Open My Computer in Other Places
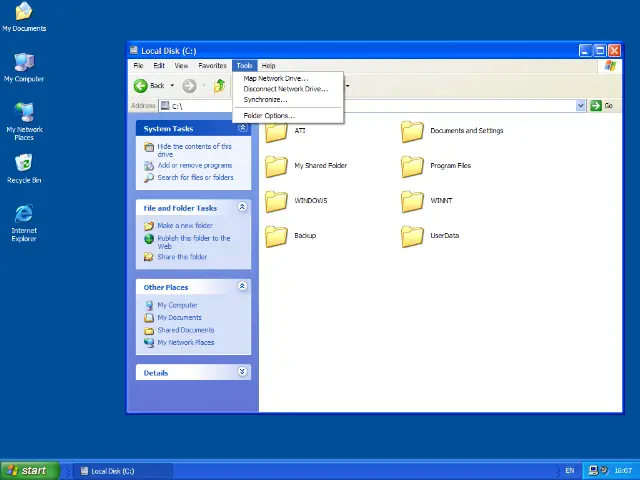The image size is (640, 480). click(x=178, y=305)
